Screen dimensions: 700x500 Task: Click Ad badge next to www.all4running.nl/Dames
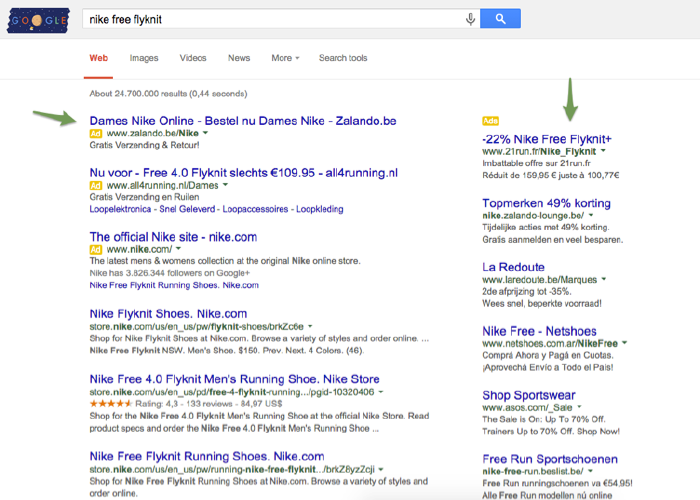96,185
